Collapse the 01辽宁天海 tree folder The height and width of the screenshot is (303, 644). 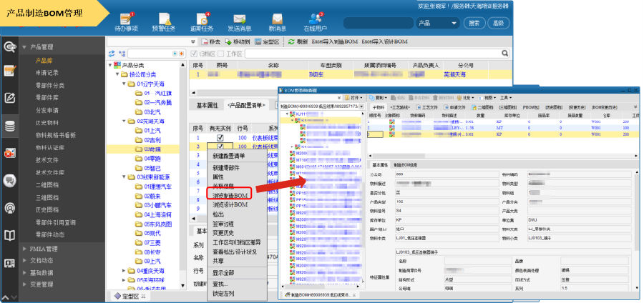click(123, 84)
